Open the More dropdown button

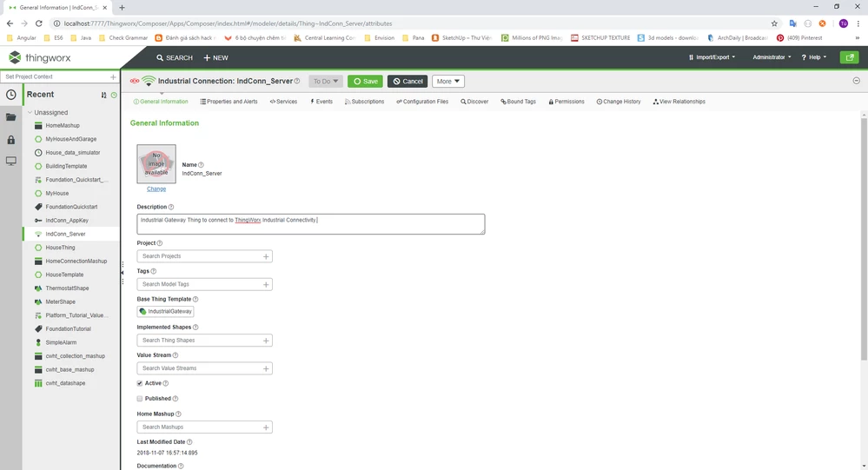click(447, 82)
